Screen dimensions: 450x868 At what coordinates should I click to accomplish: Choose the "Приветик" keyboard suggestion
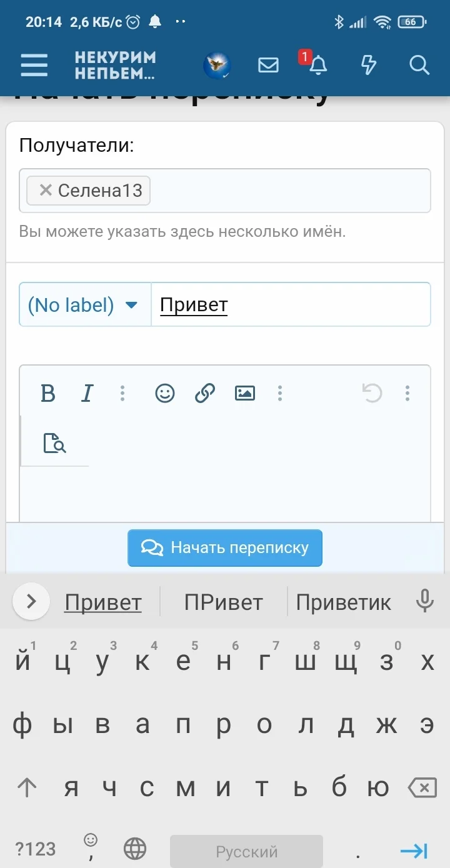(343, 602)
